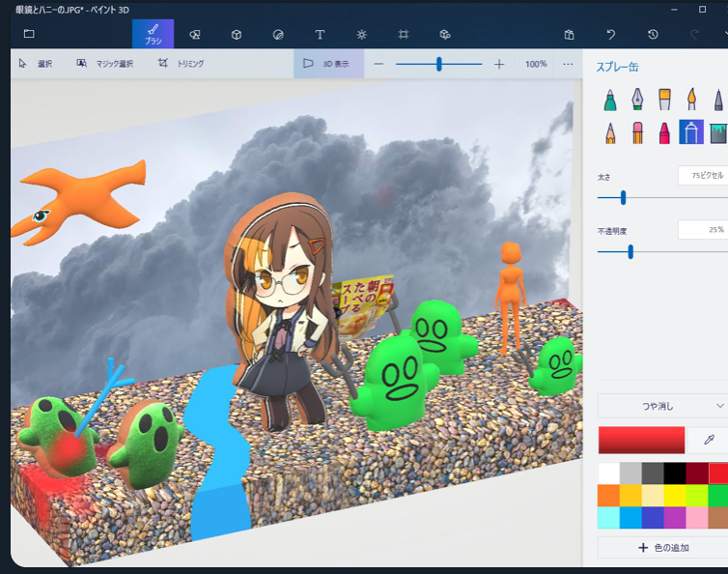Screen dimensions: 728x574
Task: Open the Canvas crop tab
Action: 404,35
